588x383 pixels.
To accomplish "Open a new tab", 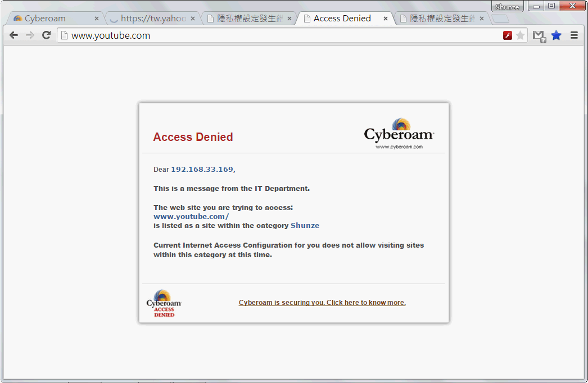I will 500,19.
